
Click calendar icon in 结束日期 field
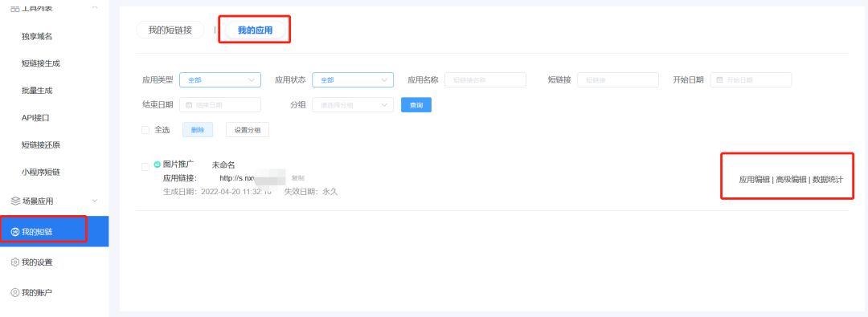click(x=189, y=104)
